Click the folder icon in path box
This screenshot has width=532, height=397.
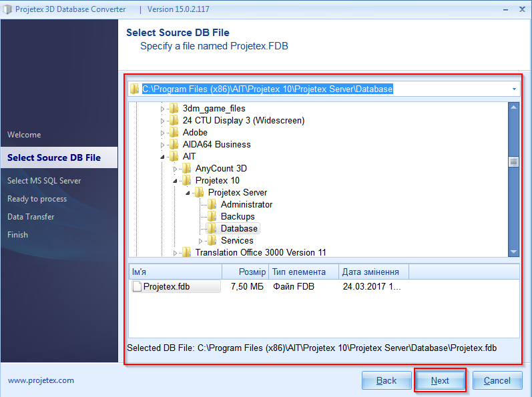[134, 89]
